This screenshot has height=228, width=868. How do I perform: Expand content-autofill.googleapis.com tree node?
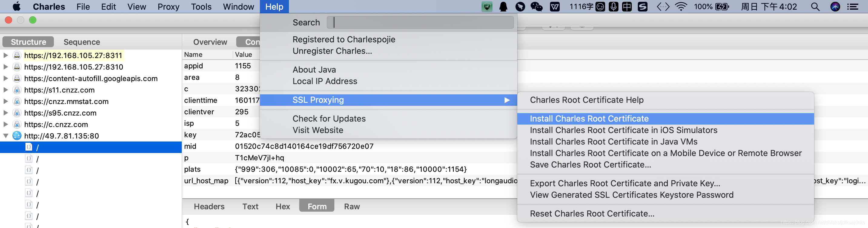pos(5,78)
